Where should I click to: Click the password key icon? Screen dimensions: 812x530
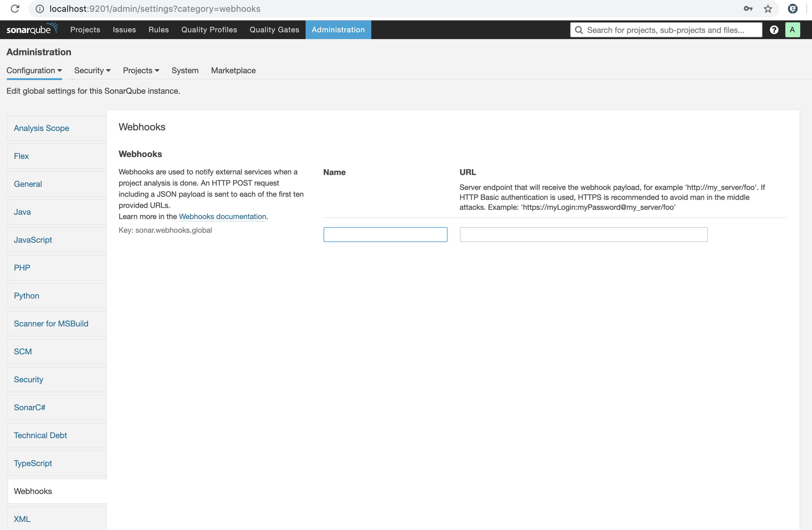point(748,9)
